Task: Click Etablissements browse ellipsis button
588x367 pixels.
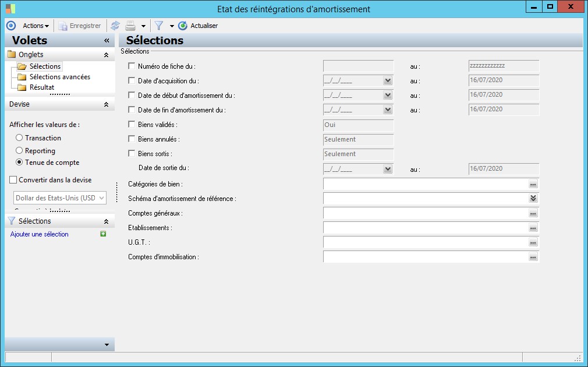Action: coord(533,228)
